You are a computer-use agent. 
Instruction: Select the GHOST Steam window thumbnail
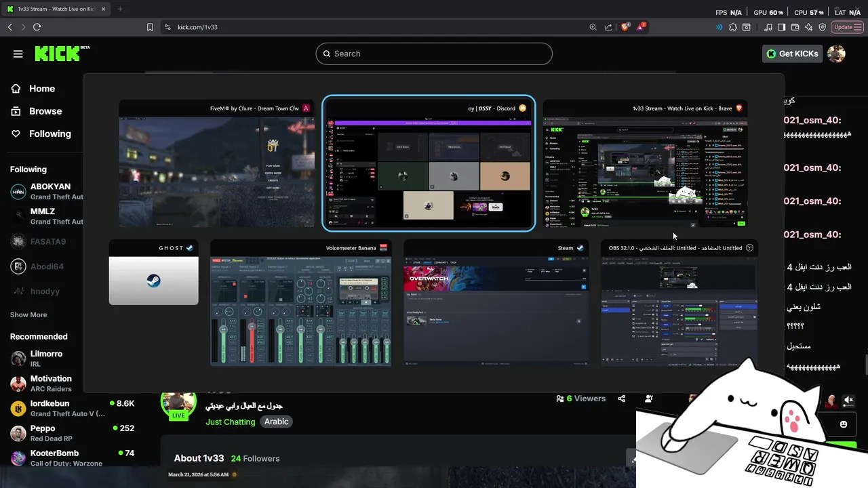coord(154,272)
